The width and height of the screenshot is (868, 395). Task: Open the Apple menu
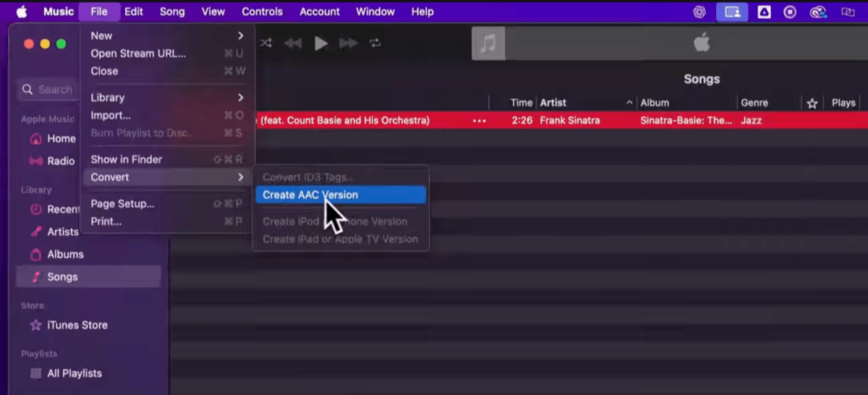click(21, 12)
